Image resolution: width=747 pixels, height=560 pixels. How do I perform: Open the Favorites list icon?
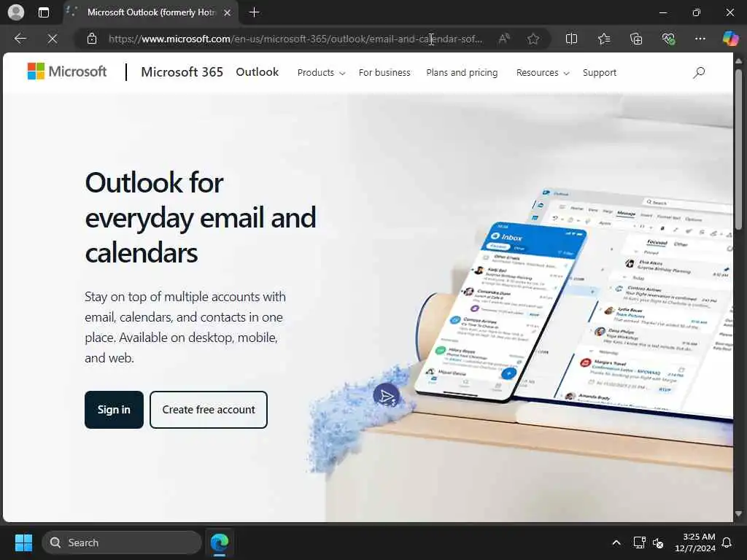pos(603,39)
